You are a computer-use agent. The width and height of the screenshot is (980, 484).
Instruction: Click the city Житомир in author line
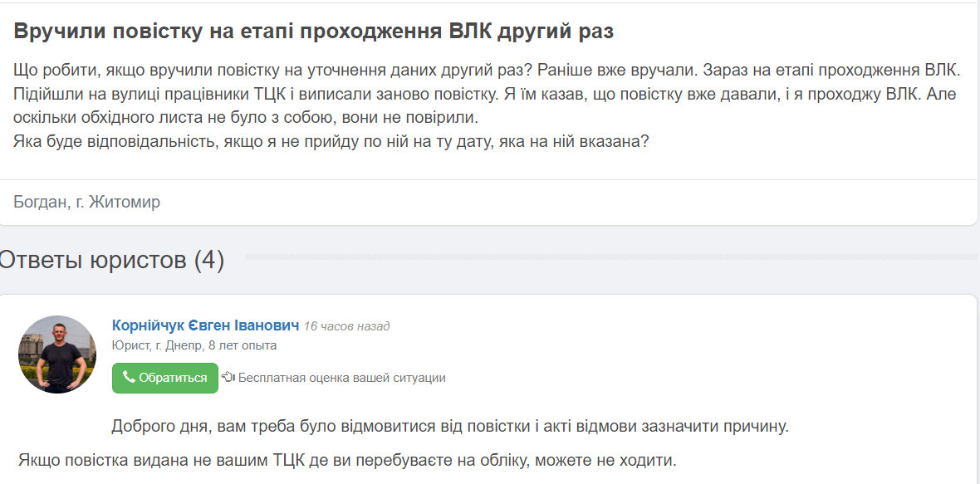tap(125, 202)
